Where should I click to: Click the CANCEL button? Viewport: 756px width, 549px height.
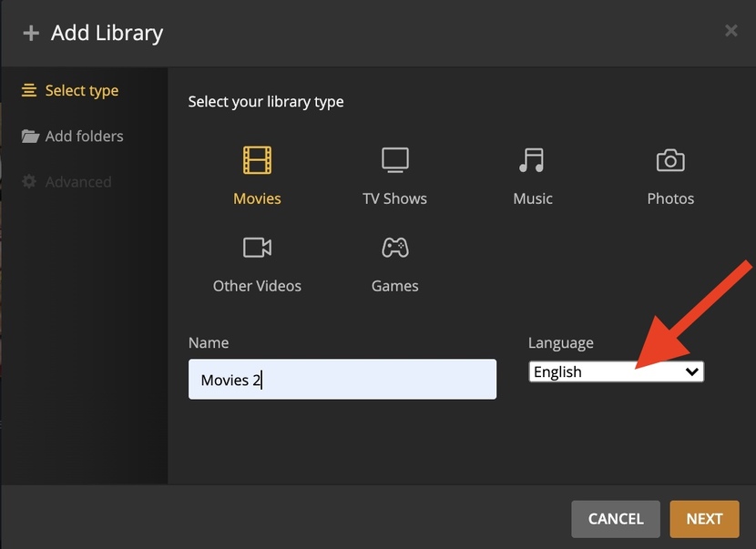pos(616,519)
